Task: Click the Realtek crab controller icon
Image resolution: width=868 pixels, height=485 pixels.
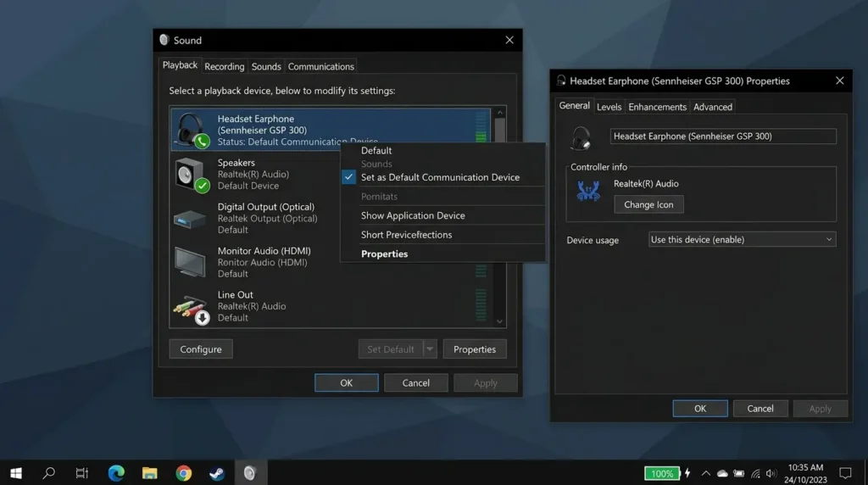Action: [588, 191]
